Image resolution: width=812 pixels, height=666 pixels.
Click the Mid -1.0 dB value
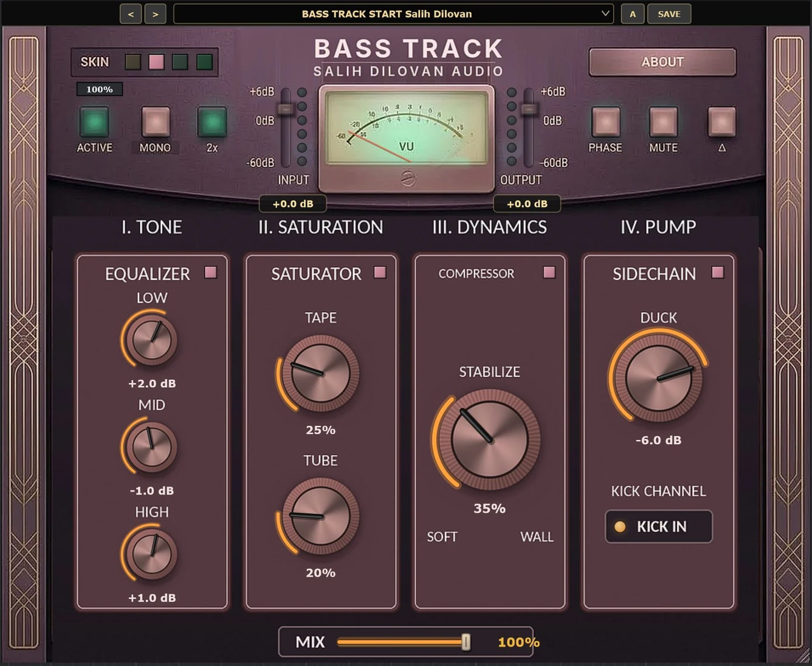point(152,490)
